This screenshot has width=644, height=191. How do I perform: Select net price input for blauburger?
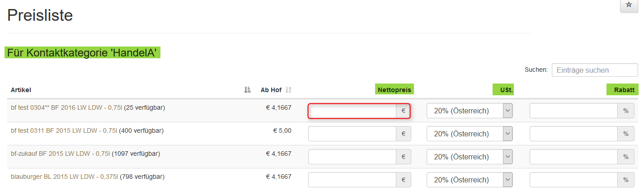[353, 180]
